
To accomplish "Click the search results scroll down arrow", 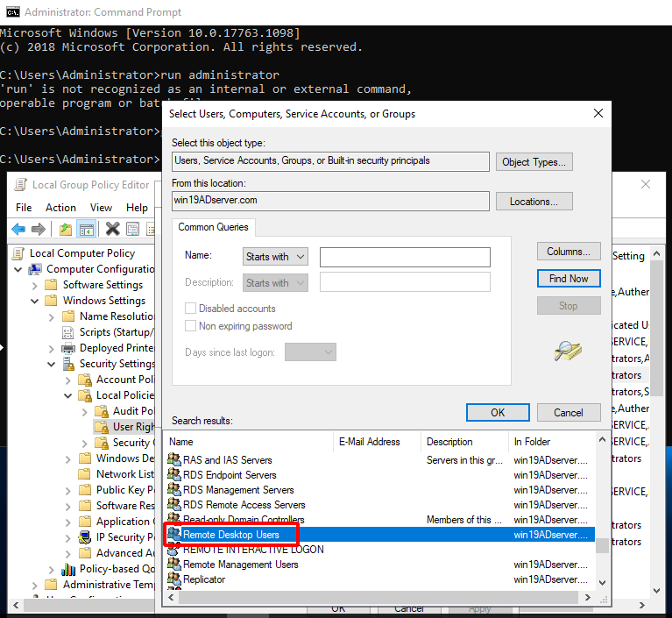I will (x=602, y=582).
